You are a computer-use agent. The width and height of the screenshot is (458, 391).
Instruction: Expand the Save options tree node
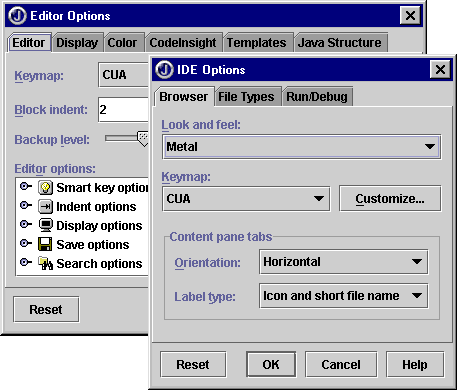click(25, 243)
